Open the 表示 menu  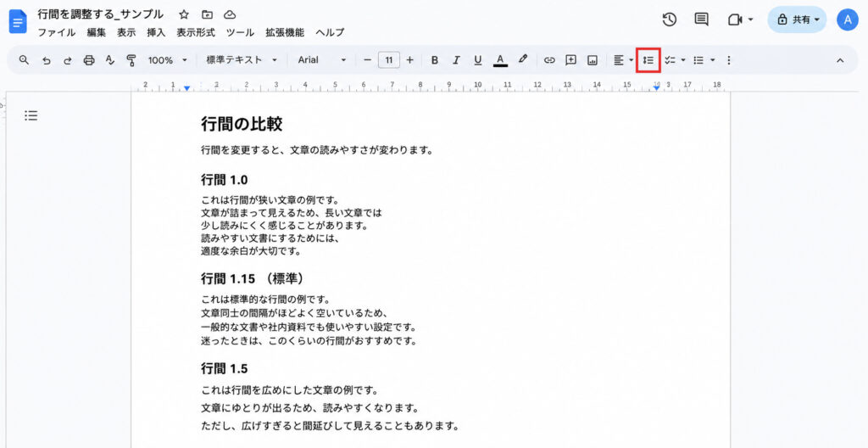click(126, 32)
